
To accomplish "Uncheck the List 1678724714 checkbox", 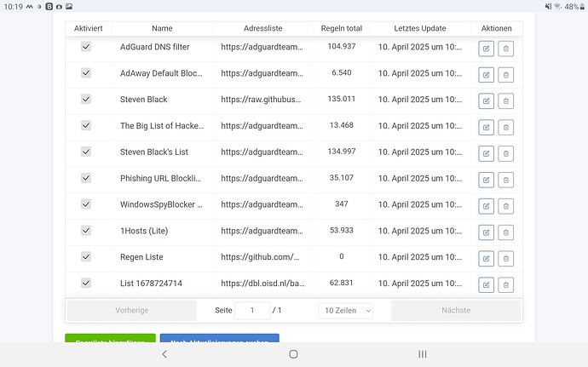I will point(86,283).
